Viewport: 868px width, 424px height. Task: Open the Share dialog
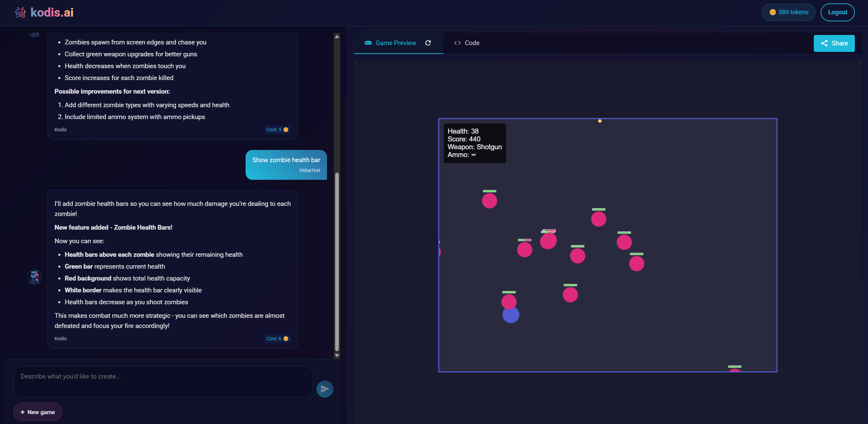click(834, 43)
